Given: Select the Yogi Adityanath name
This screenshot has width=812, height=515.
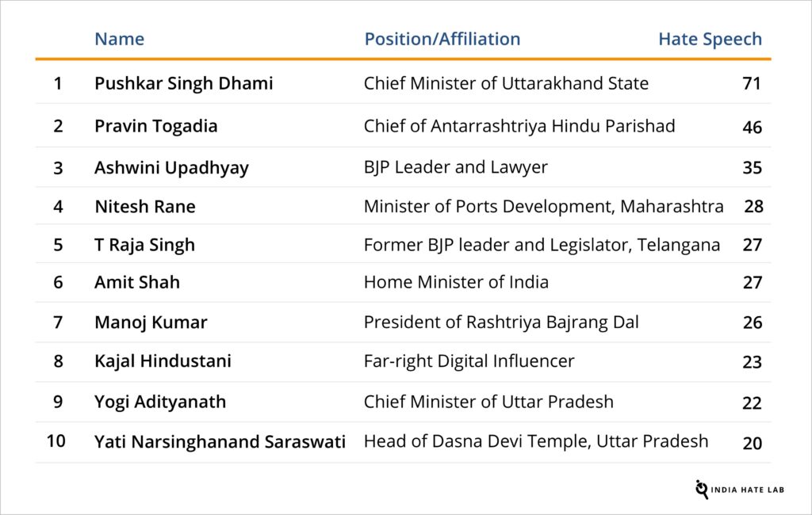Looking at the screenshot, I should click(x=160, y=402).
